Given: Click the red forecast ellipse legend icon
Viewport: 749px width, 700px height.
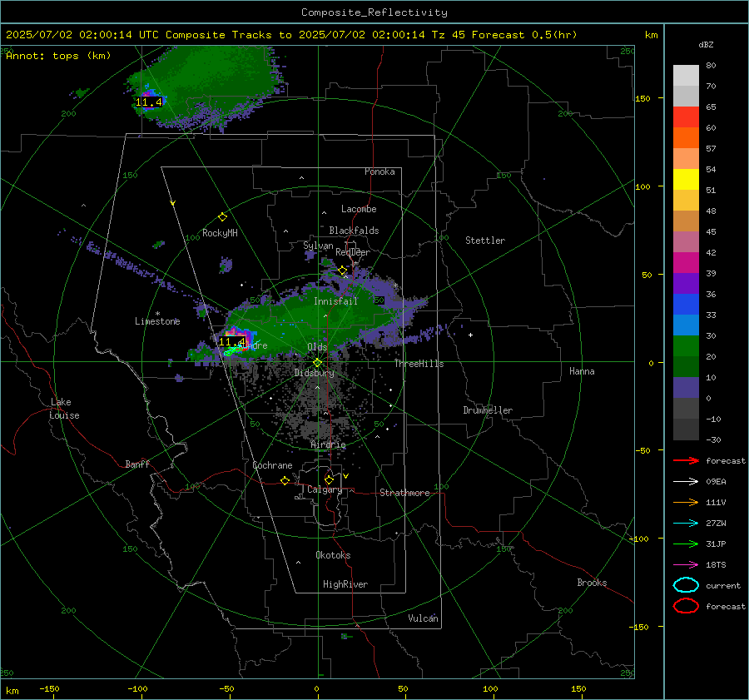Looking at the screenshot, I should (x=686, y=606).
